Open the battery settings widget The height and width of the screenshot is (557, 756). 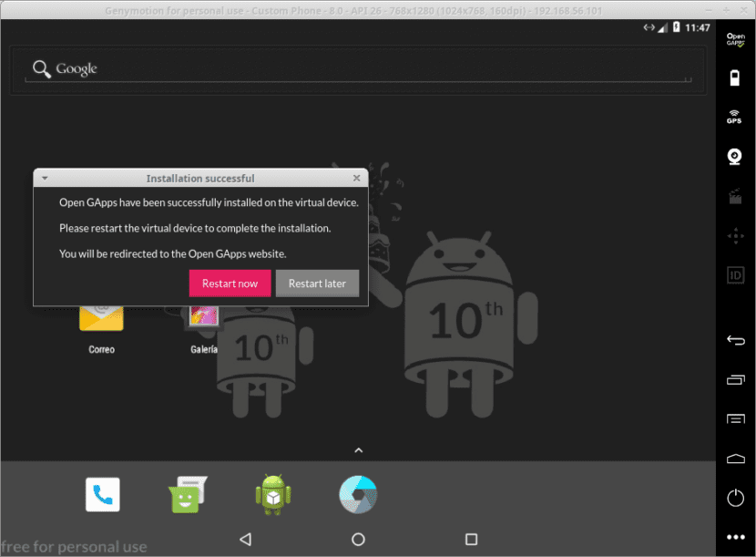[x=735, y=78]
